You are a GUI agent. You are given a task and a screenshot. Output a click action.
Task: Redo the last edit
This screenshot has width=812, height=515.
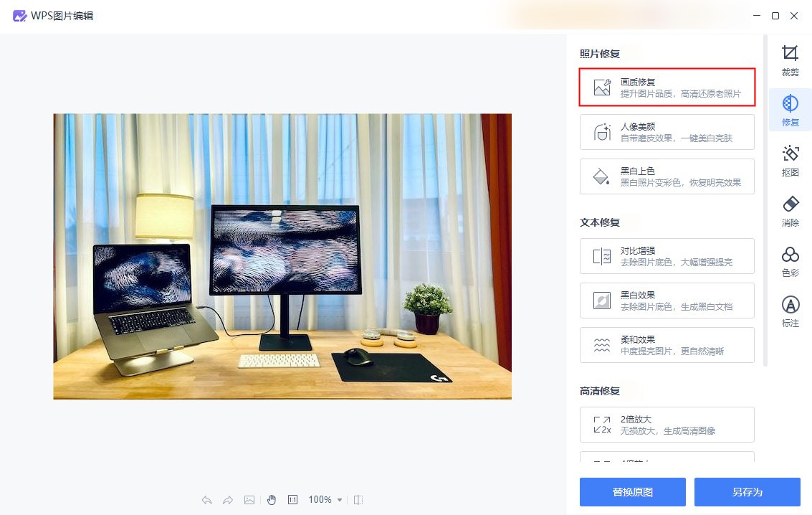point(228,500)
